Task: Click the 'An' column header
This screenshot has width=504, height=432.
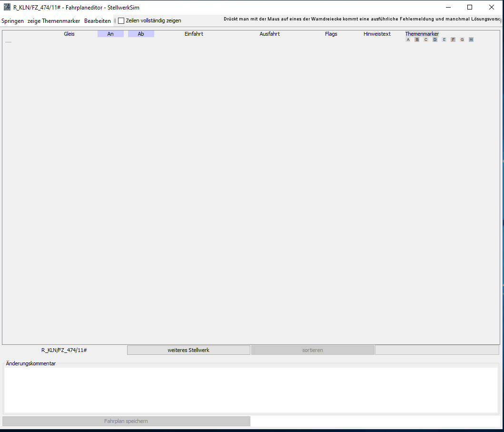Action: (110, 34)
